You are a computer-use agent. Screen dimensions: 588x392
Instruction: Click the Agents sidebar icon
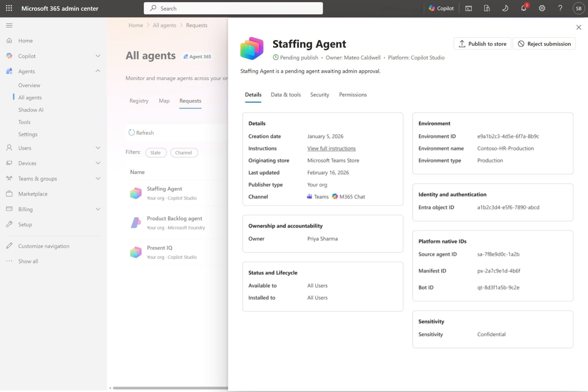click(9, 71)
